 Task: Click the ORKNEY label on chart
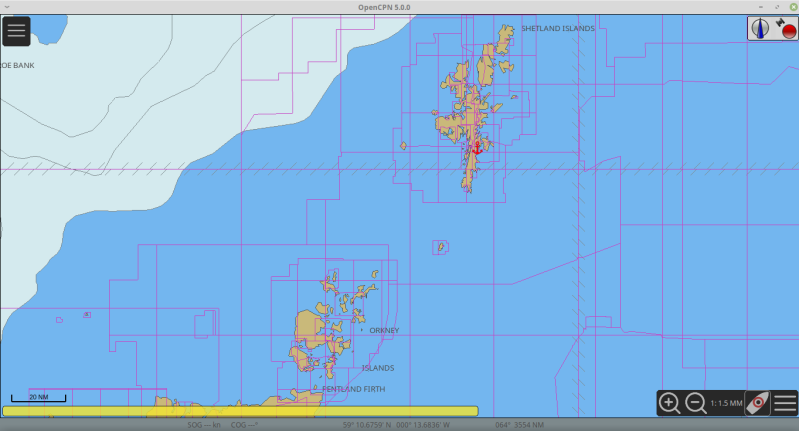click(384, 330)
